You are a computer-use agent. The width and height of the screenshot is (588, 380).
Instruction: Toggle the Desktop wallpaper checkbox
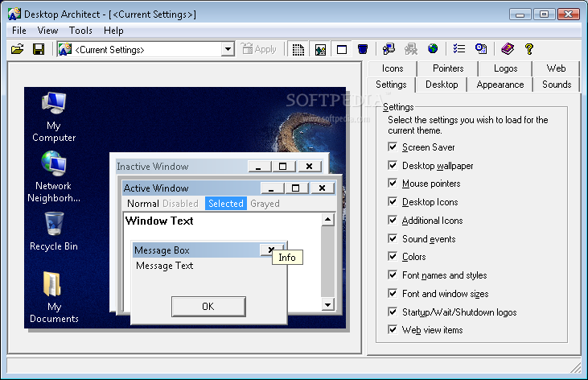(393, 165)
